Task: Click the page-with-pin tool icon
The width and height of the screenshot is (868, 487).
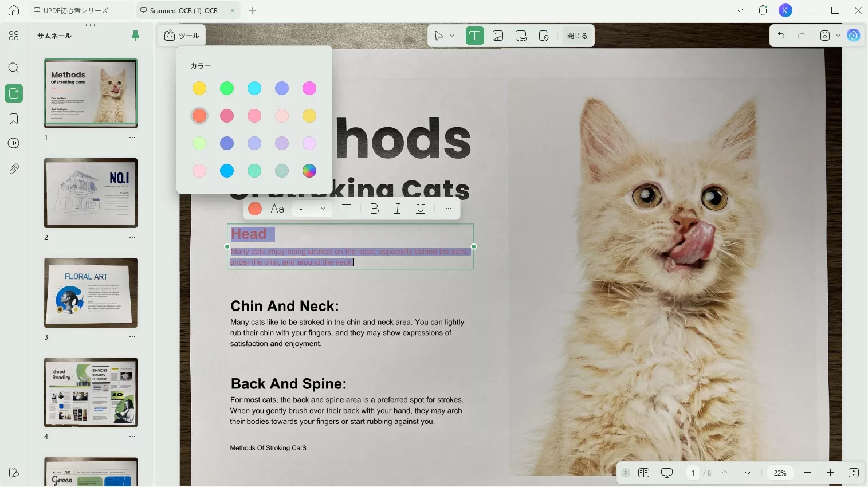Action: [x=544, y=36]
